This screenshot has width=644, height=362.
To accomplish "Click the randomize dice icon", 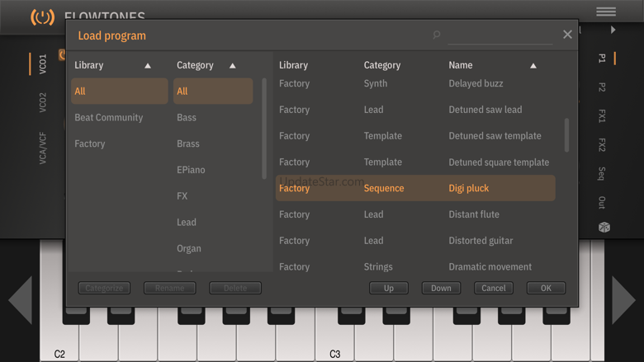I will click(604, 227).
